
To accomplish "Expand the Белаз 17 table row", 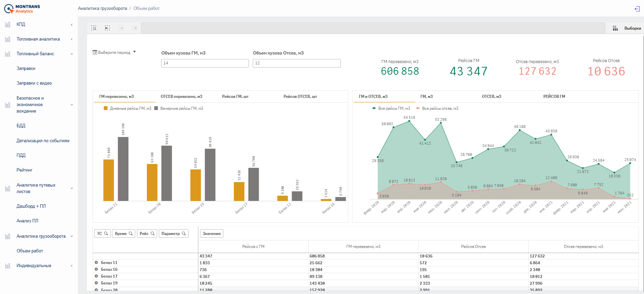I will [x=96, y=276].
